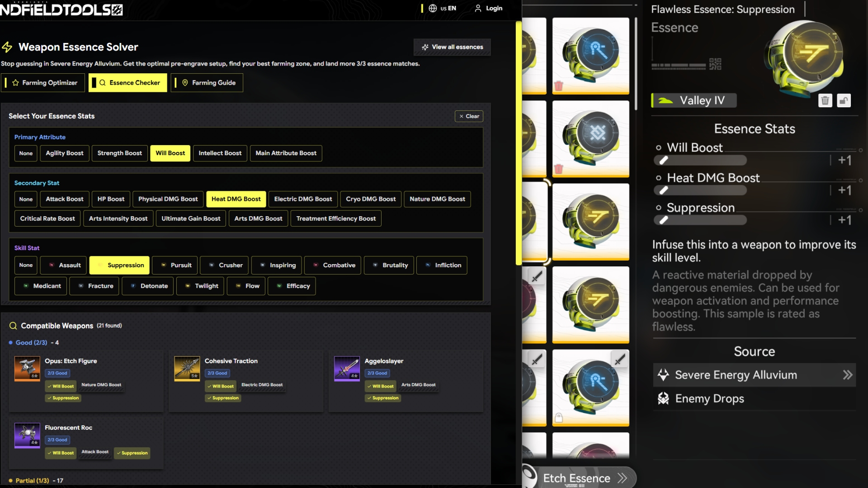The width and height of the screenshot is (868, 488).
Task: Select Physical DMG Boost secondary stat
Action: click(x=168, y=199)
